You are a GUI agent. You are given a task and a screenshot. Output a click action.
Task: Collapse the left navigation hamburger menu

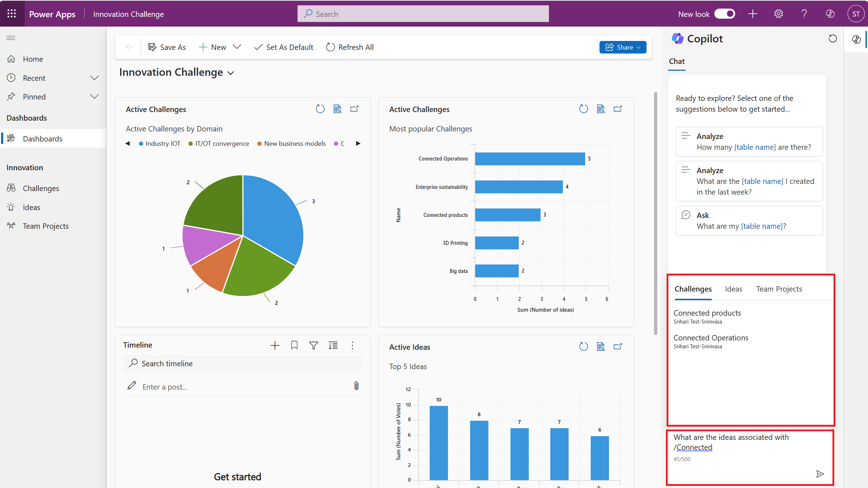pos(11,38)
